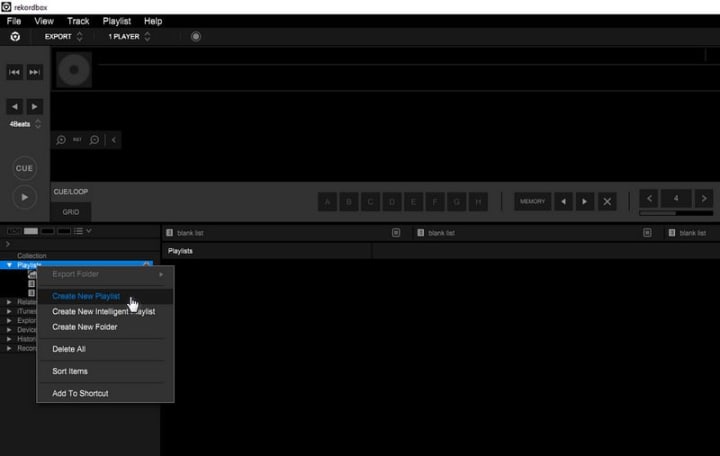Click the search backward arrow button
720x456 pixels.
click(14, 107)
